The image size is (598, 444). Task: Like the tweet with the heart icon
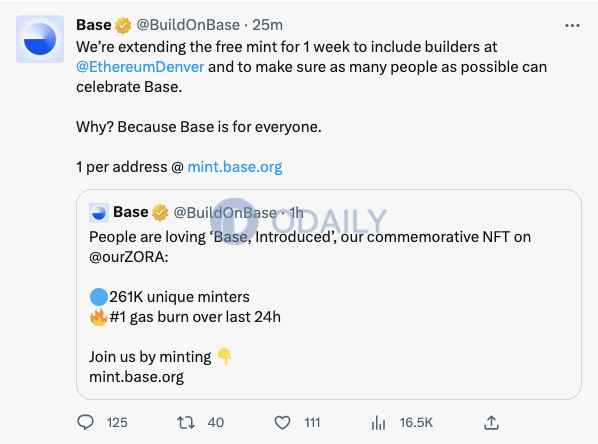tap(282, 423)
